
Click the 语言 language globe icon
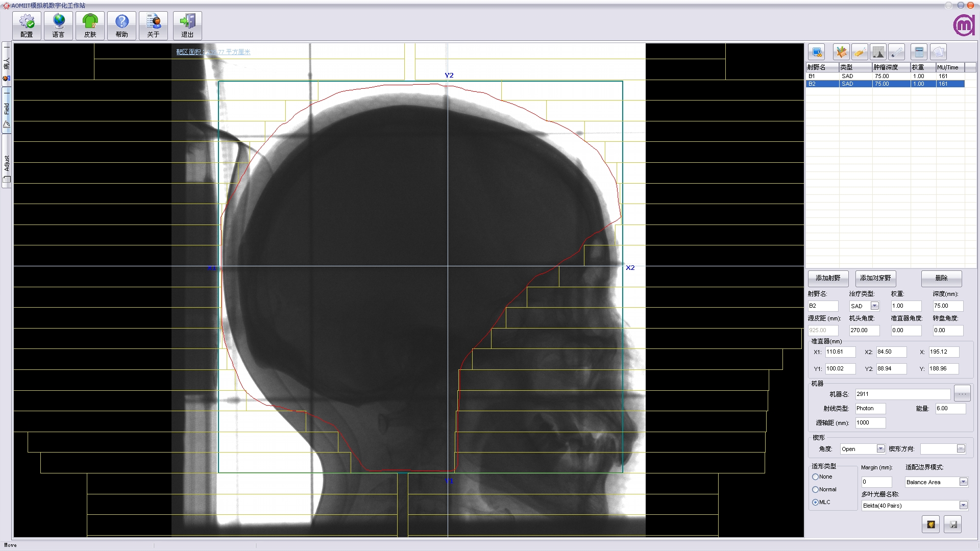(58, 26)
